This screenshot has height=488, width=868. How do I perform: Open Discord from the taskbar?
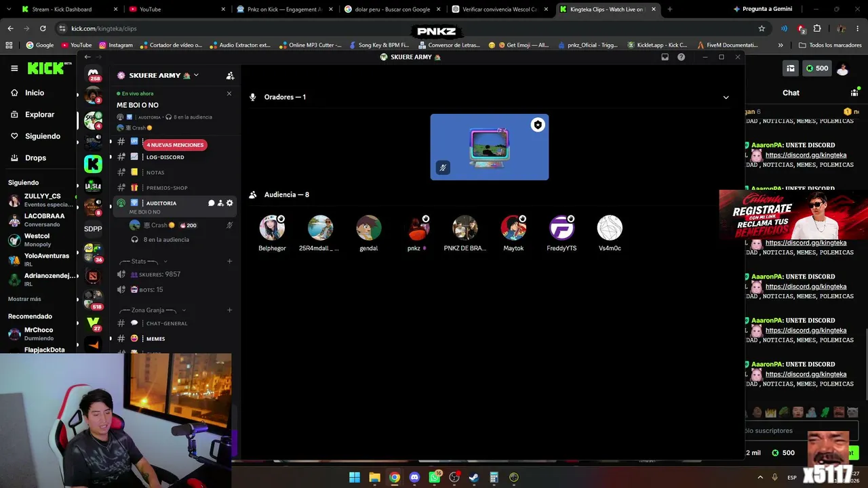click(x=414, y=477)
